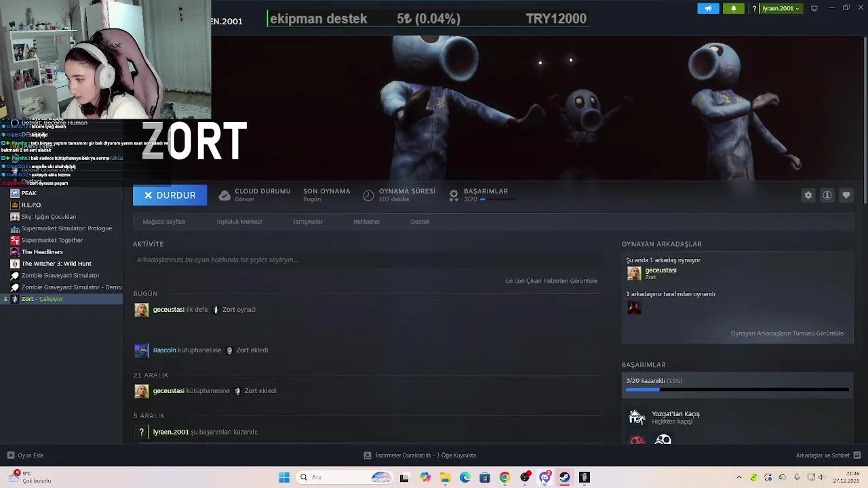Select Zombie Graveyard Simulator full game entry
Image resolution: width=868 pixels, height=488 pixels.
click(60, 275)
